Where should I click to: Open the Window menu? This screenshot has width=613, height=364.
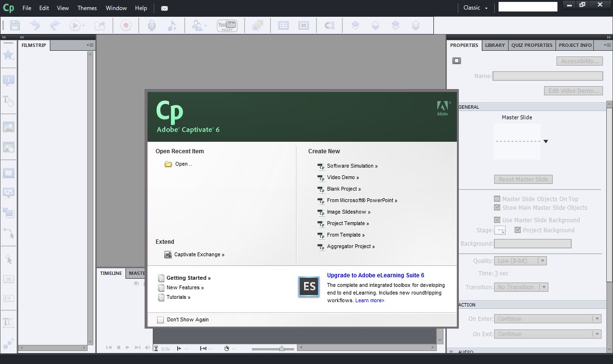[116, 8]
